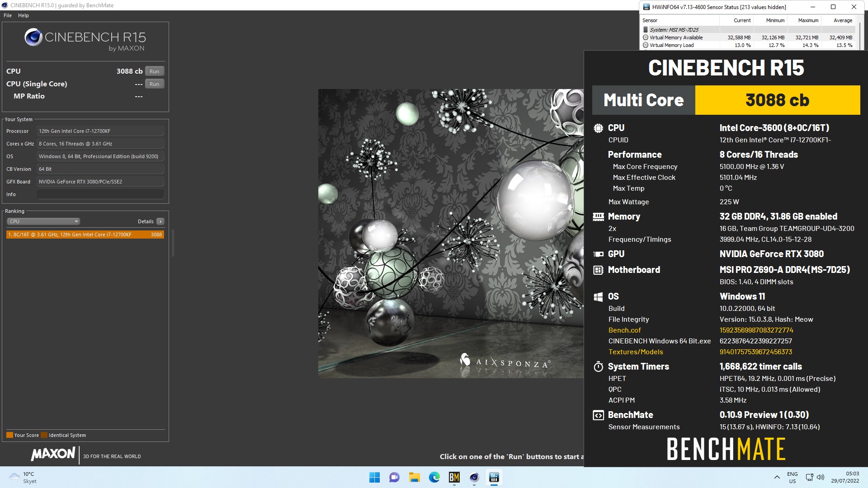Click the OS field showing Windows 8

pyautogui.click(x=100, y=156)
